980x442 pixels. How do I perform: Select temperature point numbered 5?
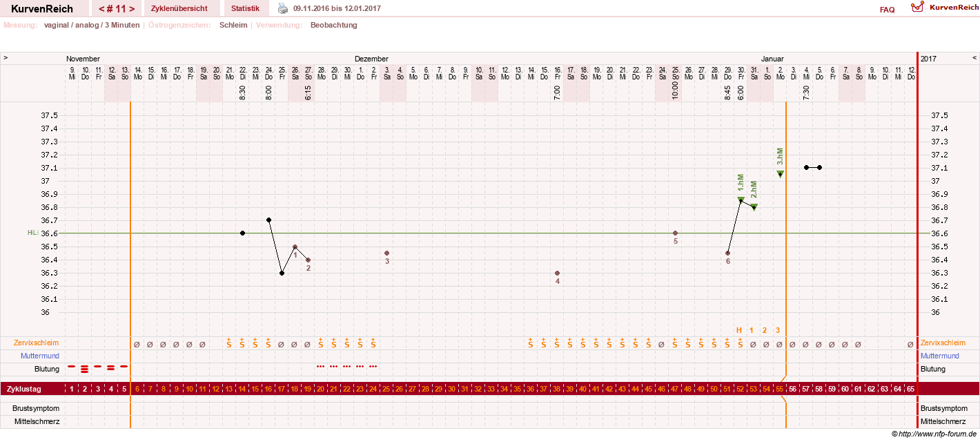[675, 233]
